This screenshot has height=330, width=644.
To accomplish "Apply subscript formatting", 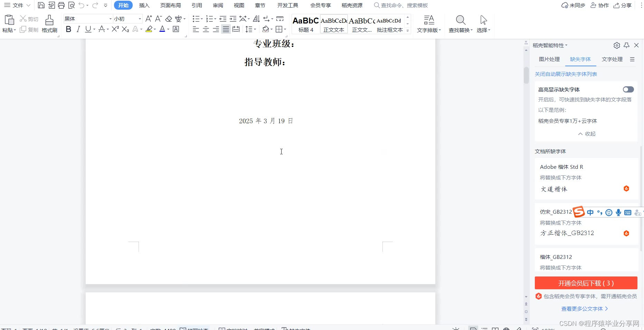I will [125, 29].
